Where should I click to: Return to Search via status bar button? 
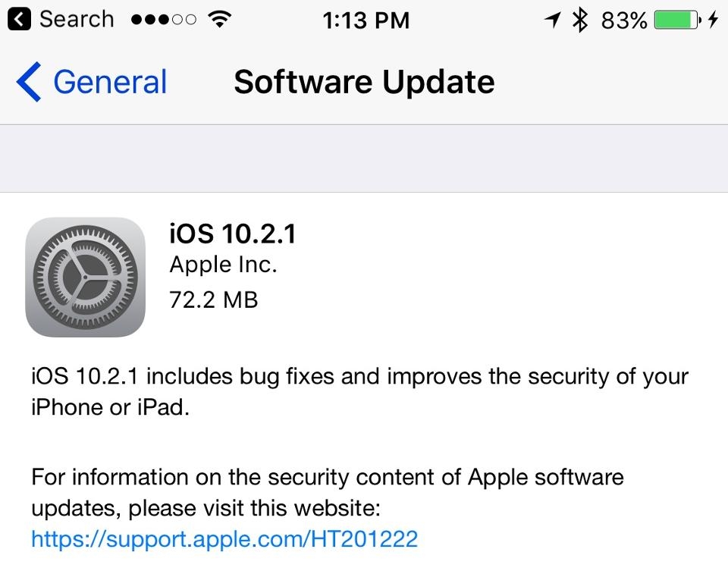(x=59, y=18)
